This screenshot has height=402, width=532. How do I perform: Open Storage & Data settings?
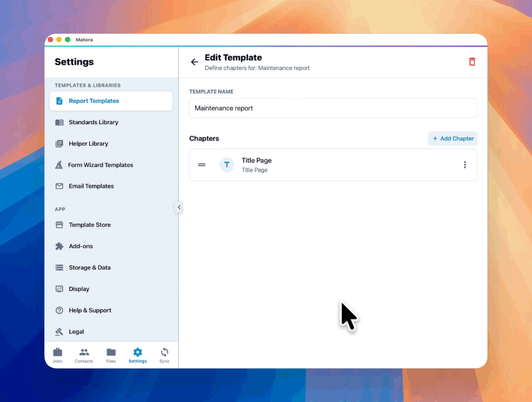[111, 267]
